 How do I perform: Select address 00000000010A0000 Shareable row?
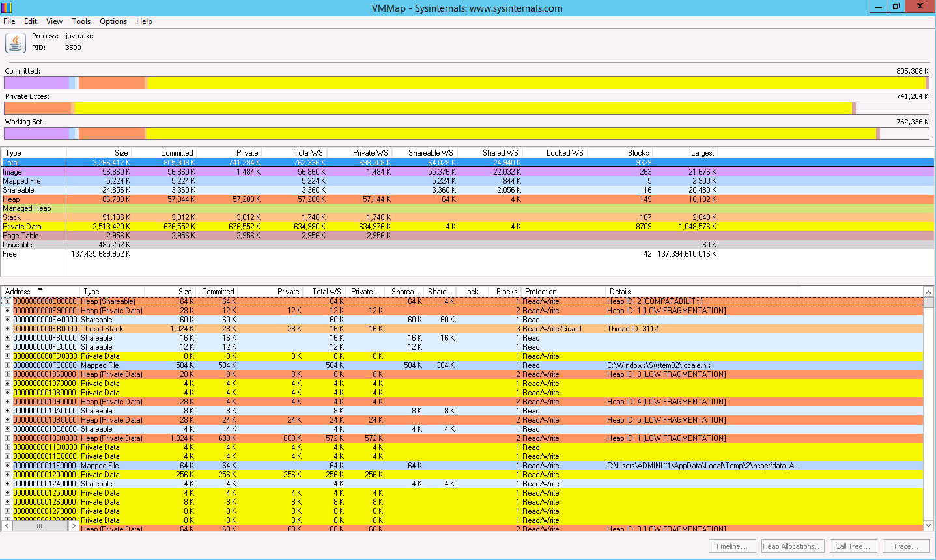(x=462, y=411)
